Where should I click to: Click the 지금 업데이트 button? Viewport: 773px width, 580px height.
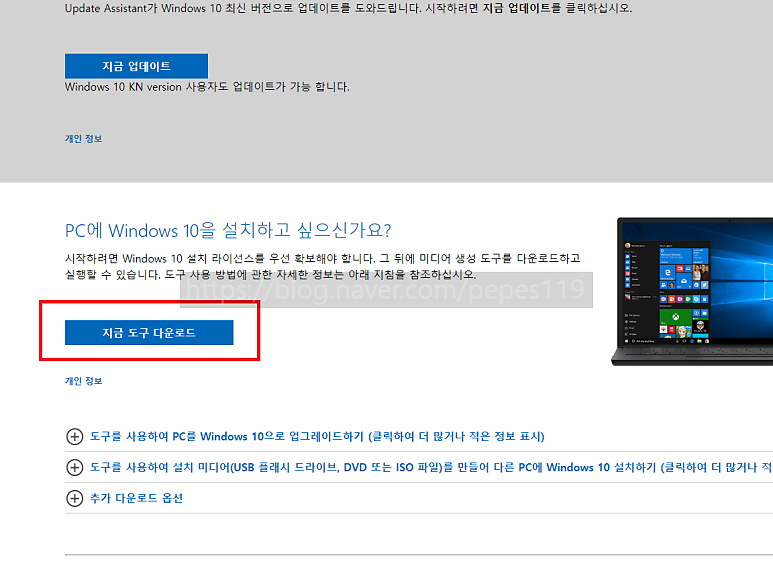pos(136,66)
